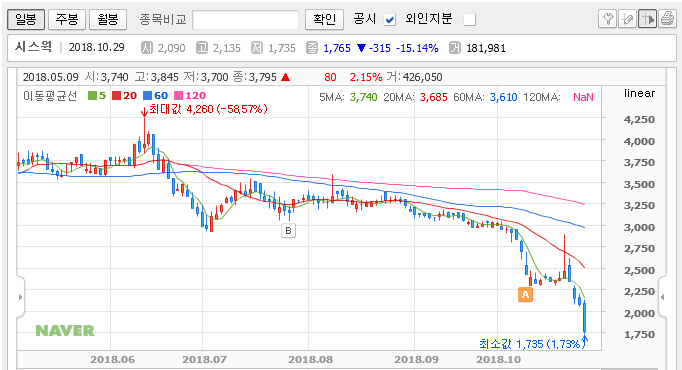Switch to the 월봉 monthly chart

click(108, 20)
